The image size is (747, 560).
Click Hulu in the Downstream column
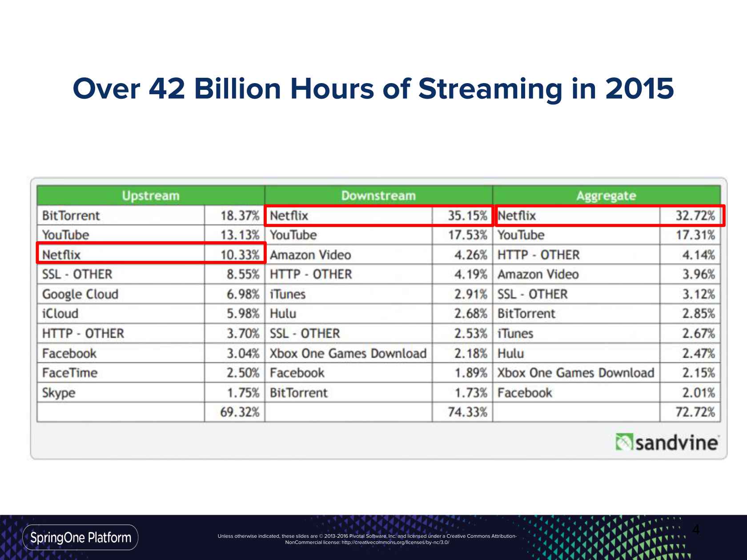click(x=283, y=314)
